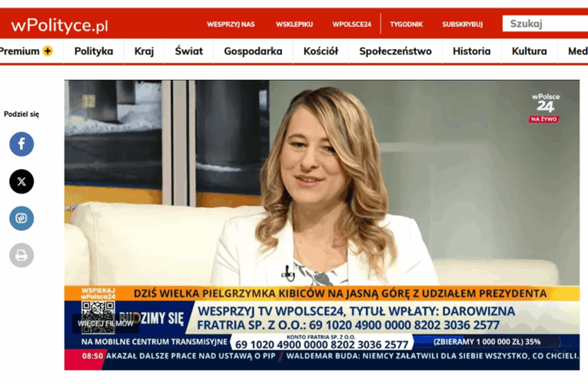
Task: Click the WIĘCEJ FILMÓW overlay button
Action: (105, 323)
